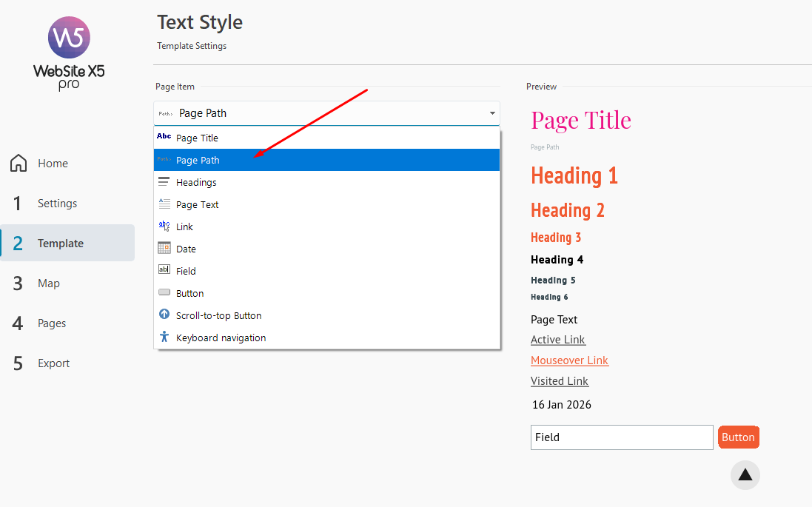Viewport: 812px width, 507px height.
Task: Switch to the Pages step
Action: [52, 323]
